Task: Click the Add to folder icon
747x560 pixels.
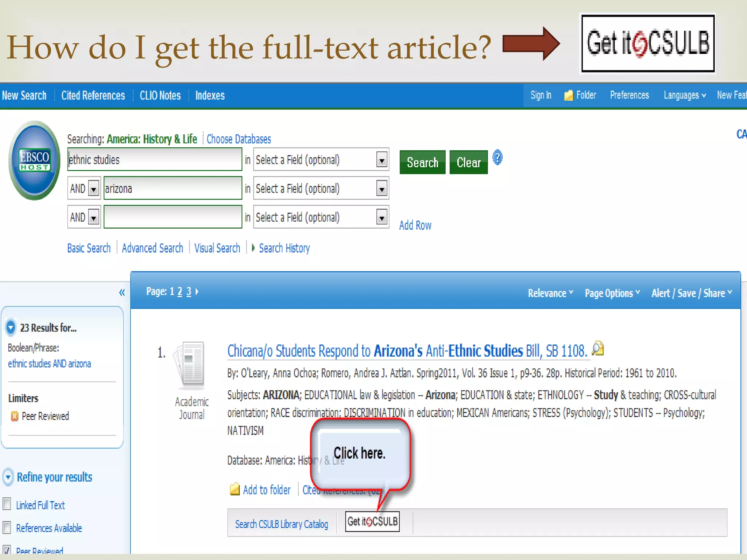Action: [x=235, y=489]
